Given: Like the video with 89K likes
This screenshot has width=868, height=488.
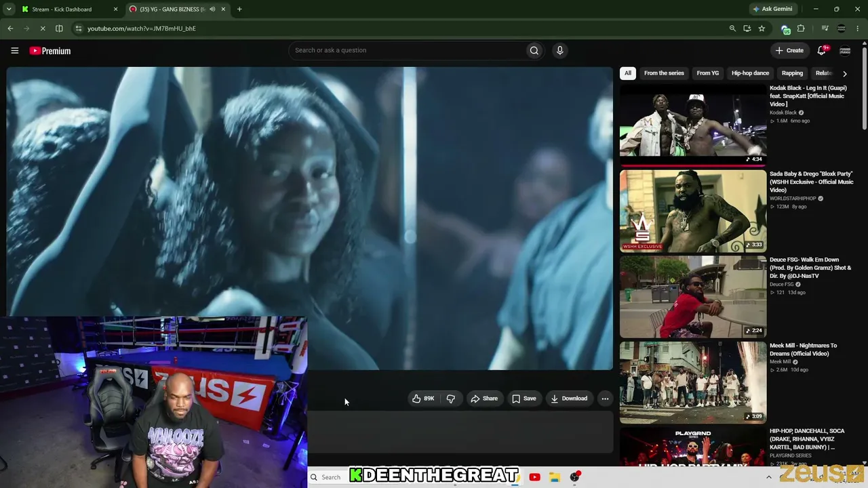Looking at the screenshot, I should (x=422, y=399).
